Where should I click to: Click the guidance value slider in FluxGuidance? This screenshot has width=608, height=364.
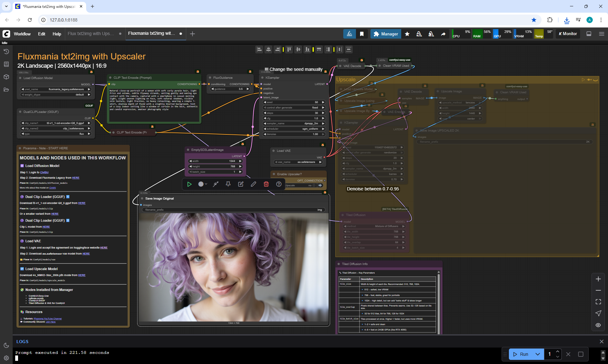coord(230,89)
